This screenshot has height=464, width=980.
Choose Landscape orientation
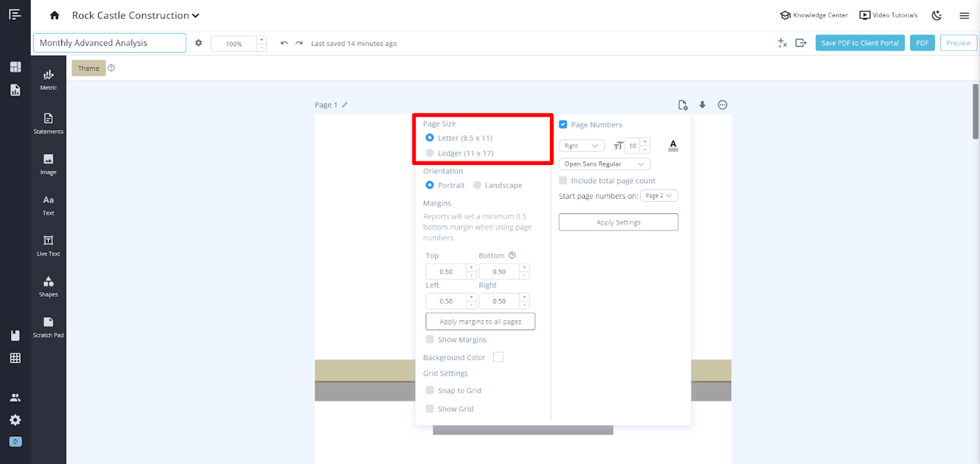477,185
